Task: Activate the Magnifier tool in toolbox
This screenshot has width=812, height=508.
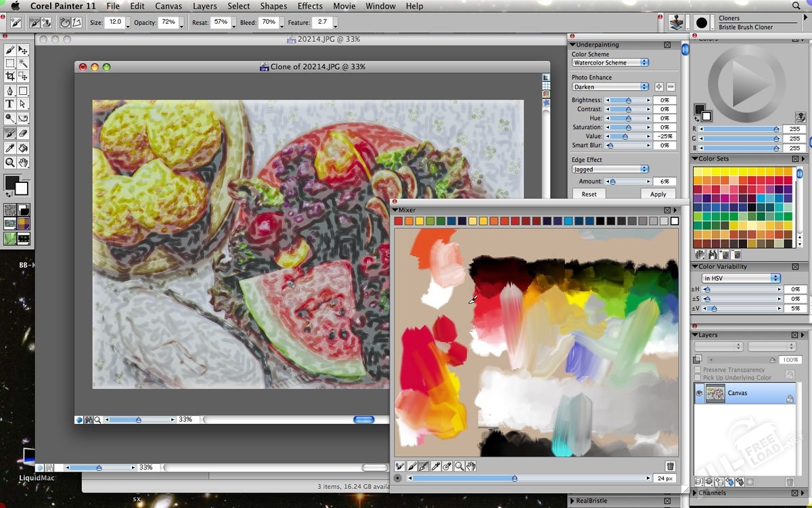Action: pyautogui.click(x=10, y=163)
